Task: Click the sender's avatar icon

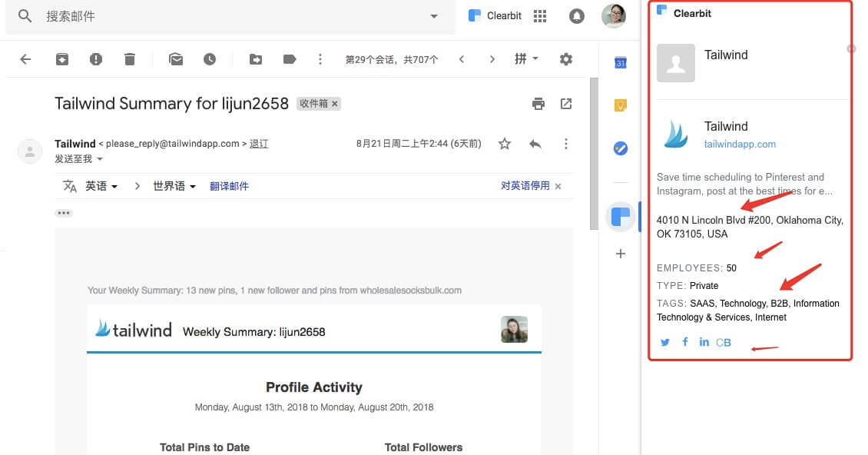Action: pyautogui.click(x=30, y=151)
